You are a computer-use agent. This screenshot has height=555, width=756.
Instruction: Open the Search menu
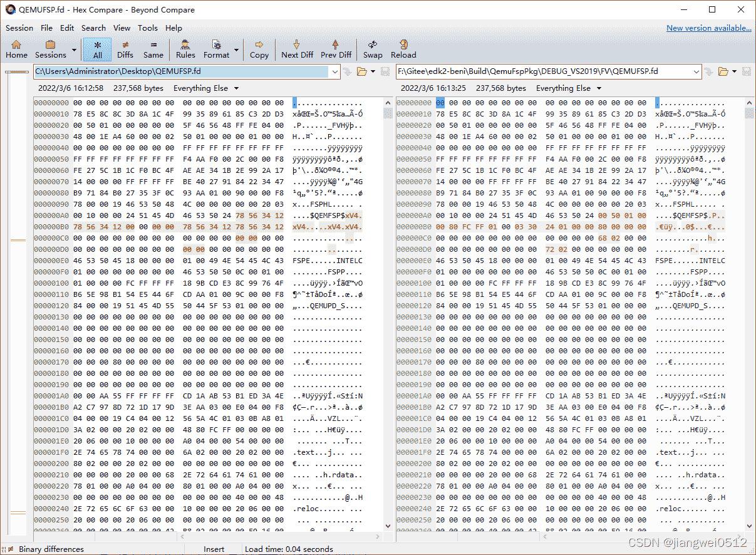coord(93,28)
